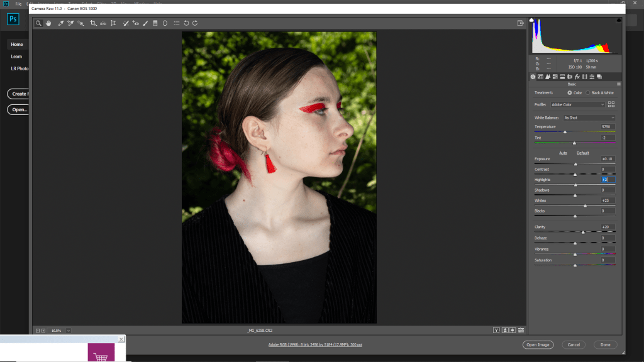644x362 pixels.
Task: Click the Exposure slider handle
Action: (x=575, y=163)
